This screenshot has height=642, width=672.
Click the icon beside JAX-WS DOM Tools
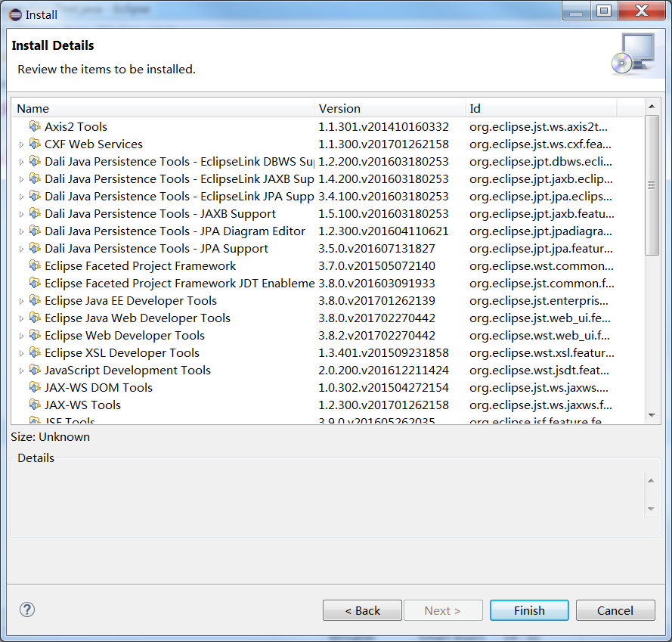35,387
